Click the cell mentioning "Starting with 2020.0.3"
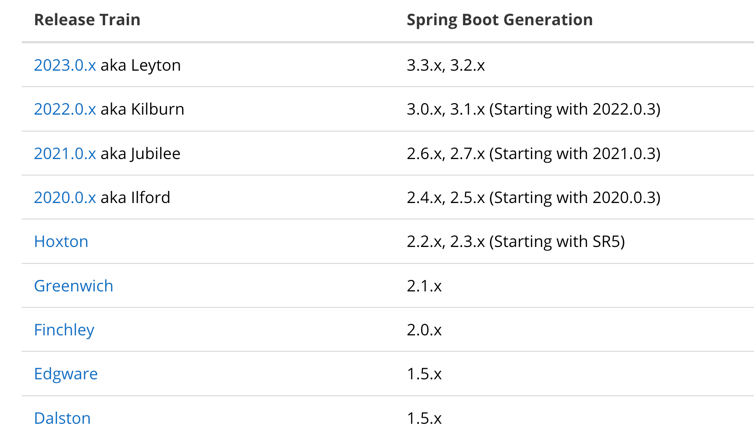Image resolution: width=754 pixels, height=444 pixels. pyautogui.click(x=533, y=198)
